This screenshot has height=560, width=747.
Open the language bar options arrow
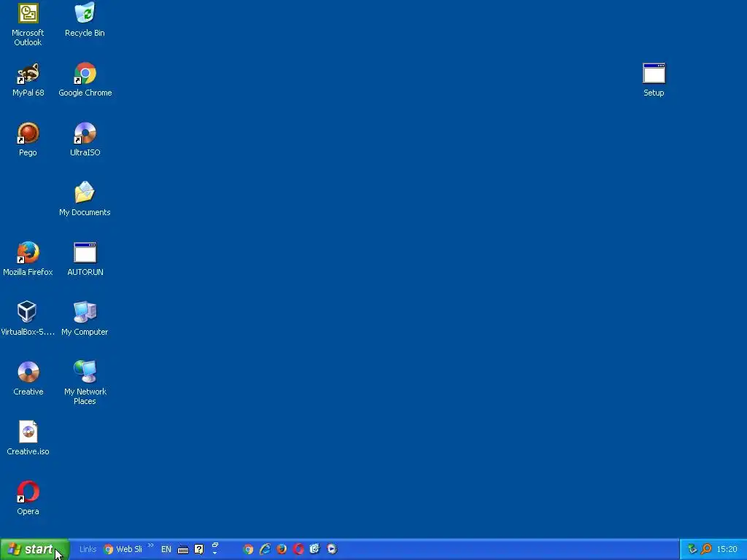pos(214,553)
